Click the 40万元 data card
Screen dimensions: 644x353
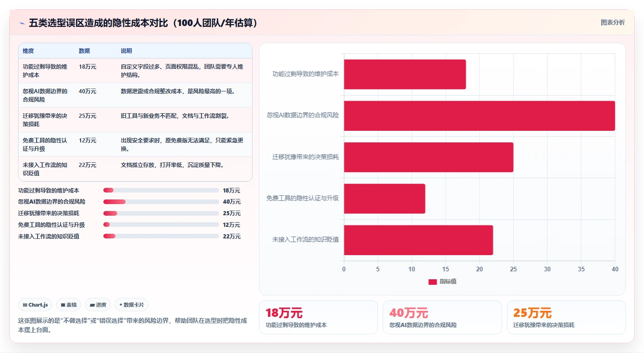pyautogui.click(x=442, y=317)
